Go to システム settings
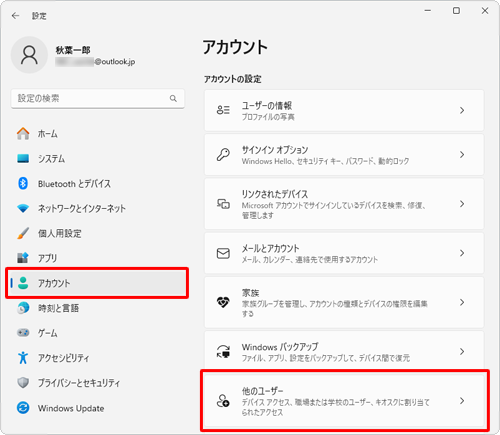 [97, 158]
